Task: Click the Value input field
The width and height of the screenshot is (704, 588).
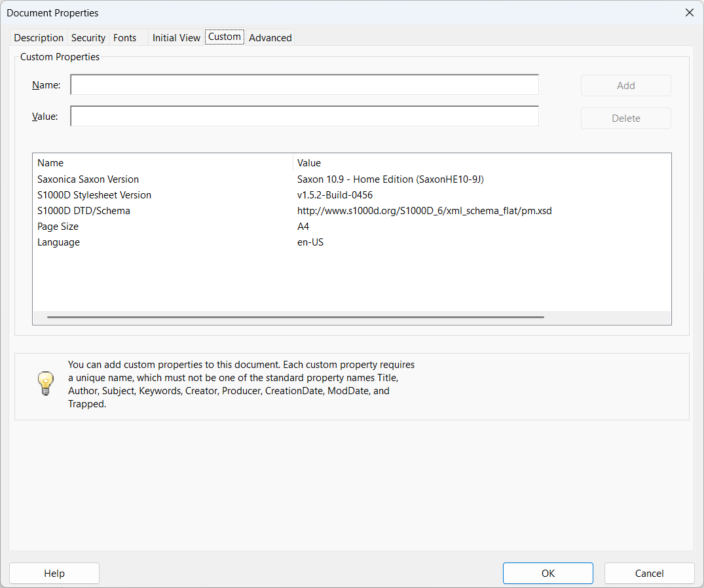Action: tap(305, 117)
